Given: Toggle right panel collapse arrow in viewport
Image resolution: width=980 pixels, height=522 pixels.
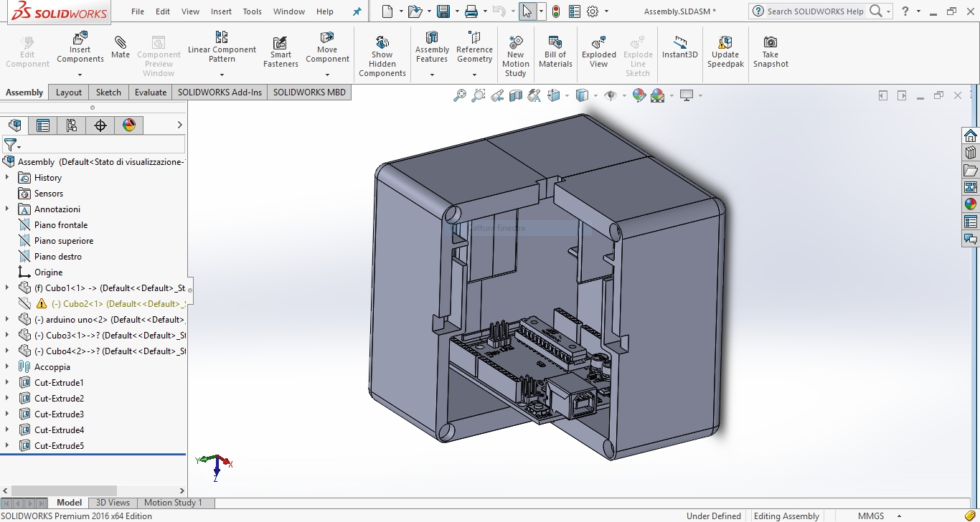Looking at the screenshot, I should pyautogui.click(x=902, y=95).
